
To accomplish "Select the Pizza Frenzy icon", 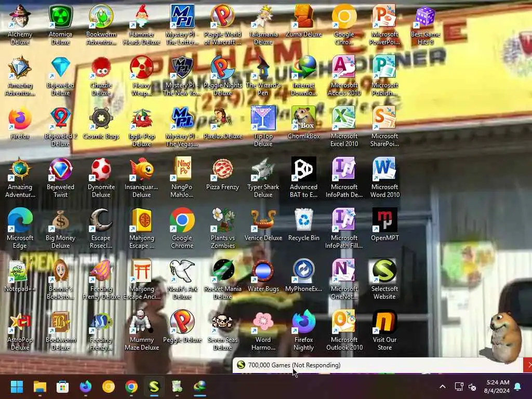I will click(222, 174).
